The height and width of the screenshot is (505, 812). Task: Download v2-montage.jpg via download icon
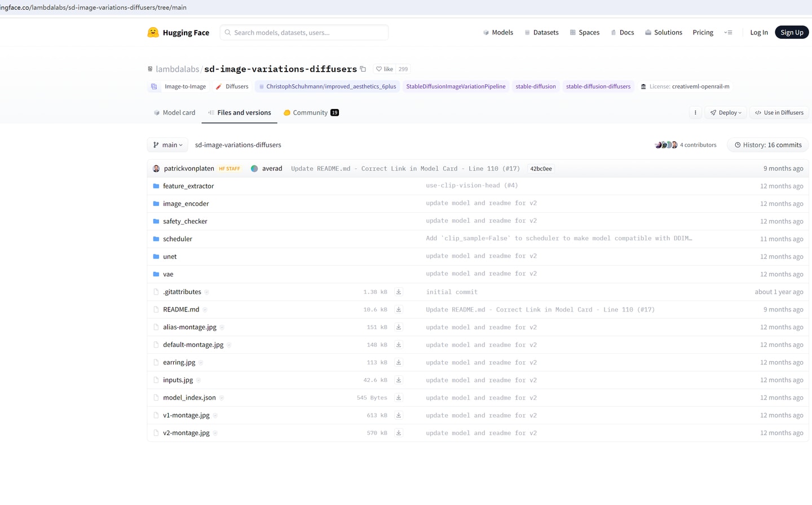point(399,433)
